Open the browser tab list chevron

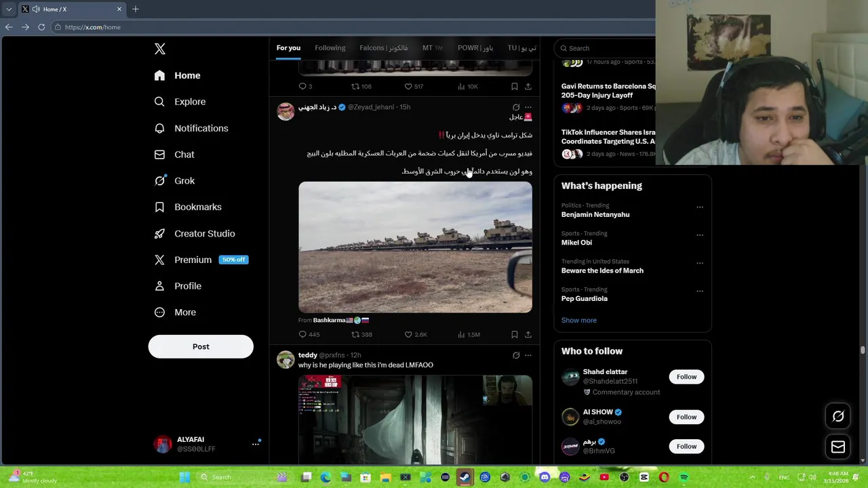click(9, 9)
